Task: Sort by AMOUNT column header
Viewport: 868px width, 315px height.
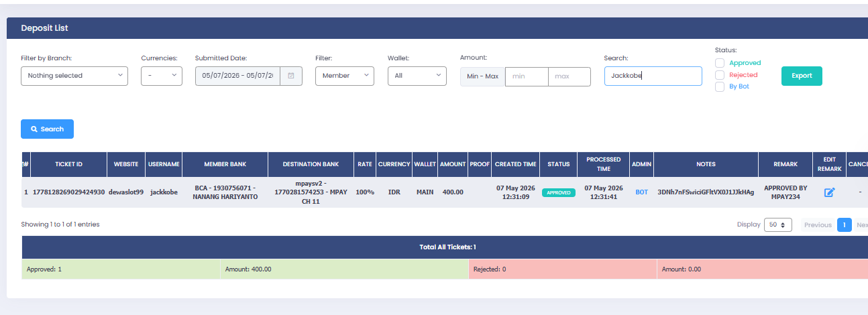Action: [x=453, y=164]
